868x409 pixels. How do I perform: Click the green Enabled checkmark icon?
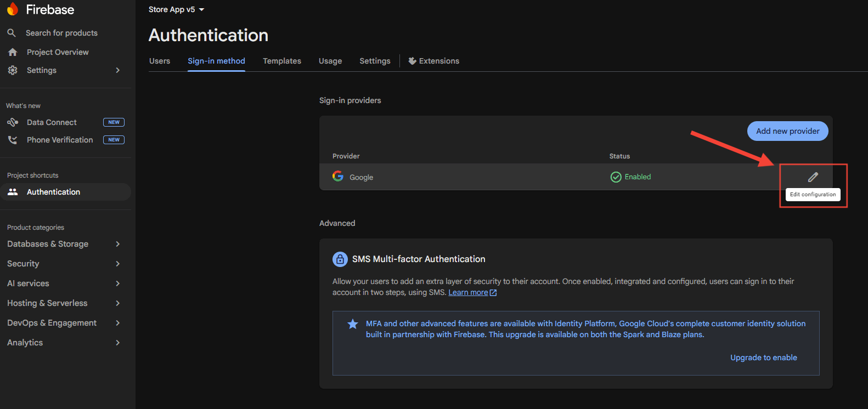pos(616,177)
